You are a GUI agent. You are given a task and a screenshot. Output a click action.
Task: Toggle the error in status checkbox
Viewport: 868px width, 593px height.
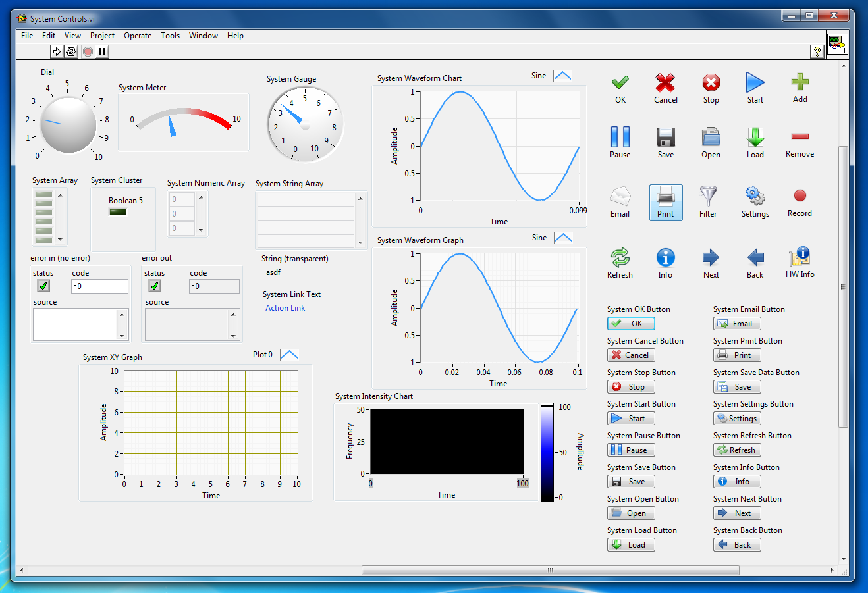point(43,286)
